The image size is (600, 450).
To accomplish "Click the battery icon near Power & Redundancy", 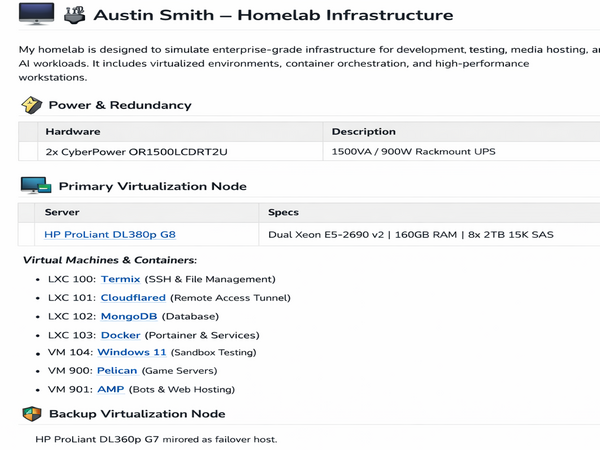I will pos(31,105).
